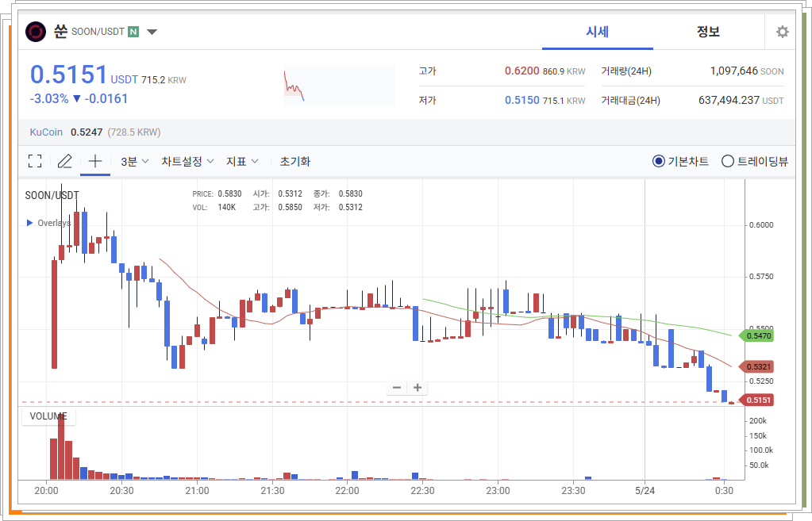The image size is (812, 521).
Task: Open the settings gear at top right
Action: point(782,32)
